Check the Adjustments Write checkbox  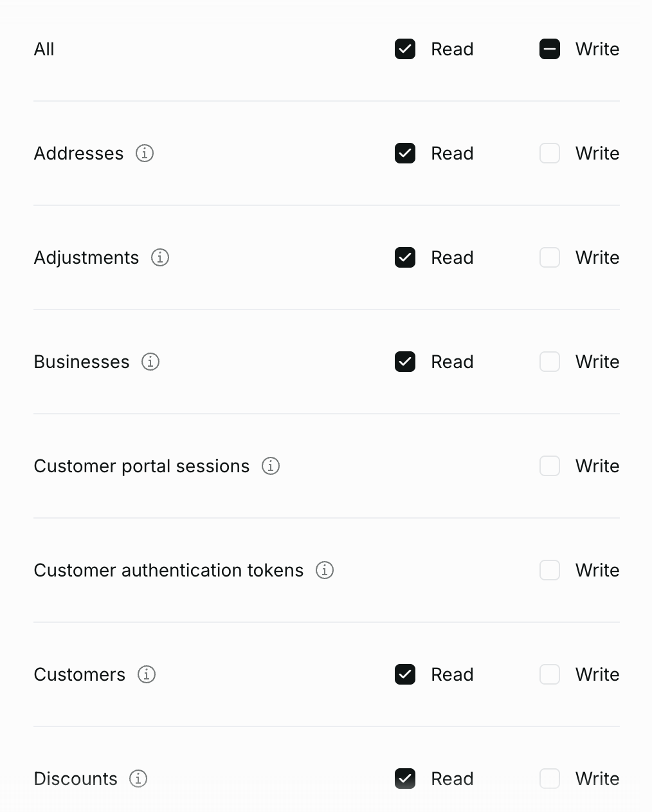(550, 257)
